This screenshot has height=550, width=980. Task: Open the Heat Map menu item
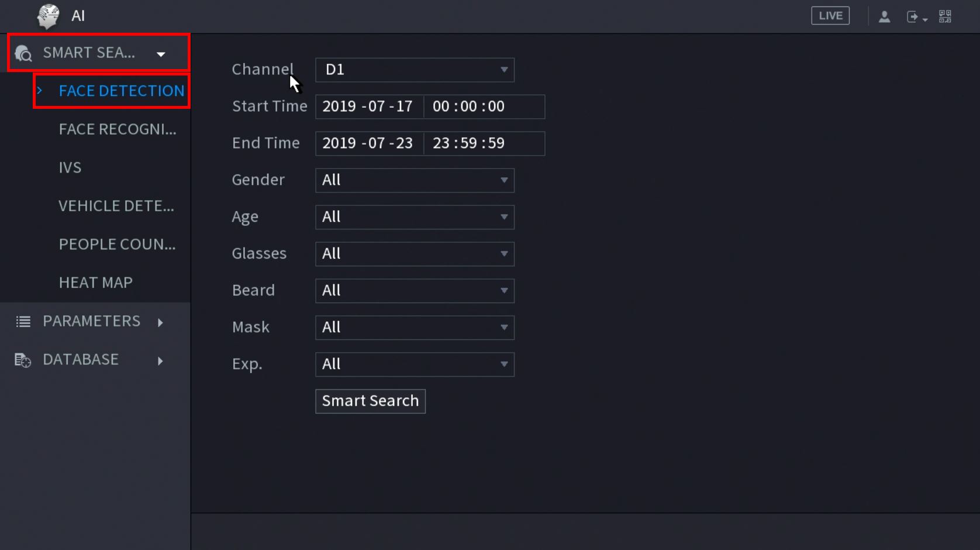95,283
